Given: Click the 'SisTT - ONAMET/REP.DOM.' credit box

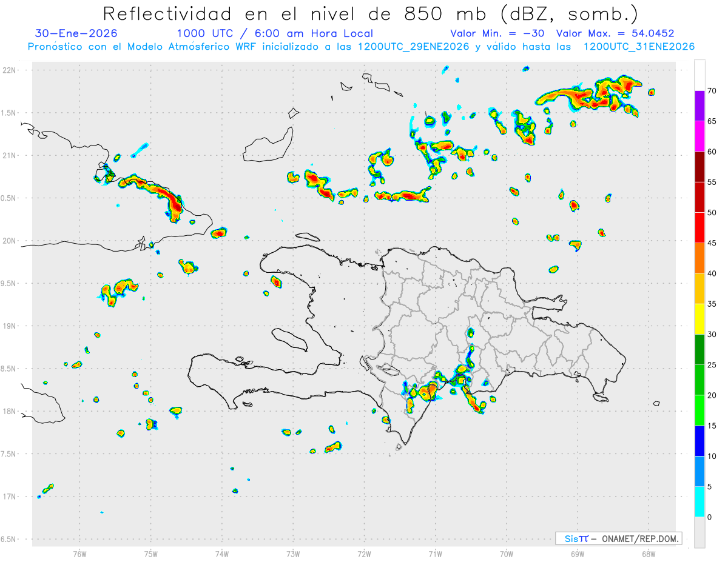Looking at the screenshot, I should pos(618,538).
